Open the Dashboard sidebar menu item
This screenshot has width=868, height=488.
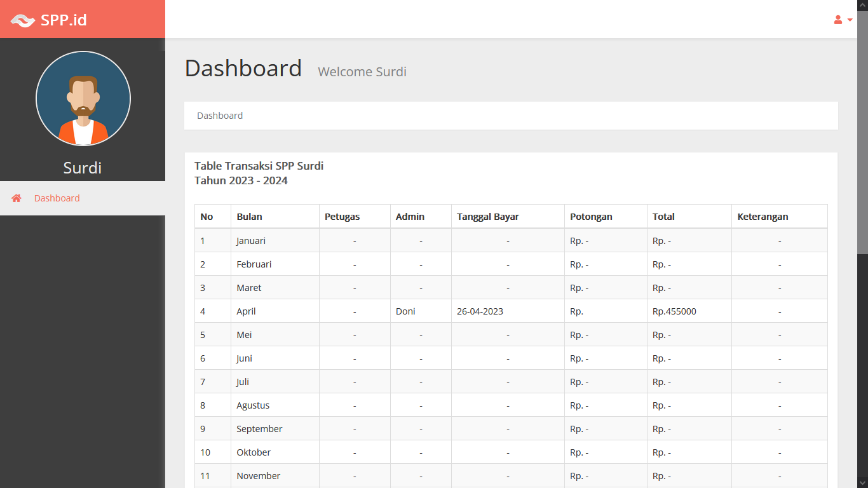pos(57,198)
